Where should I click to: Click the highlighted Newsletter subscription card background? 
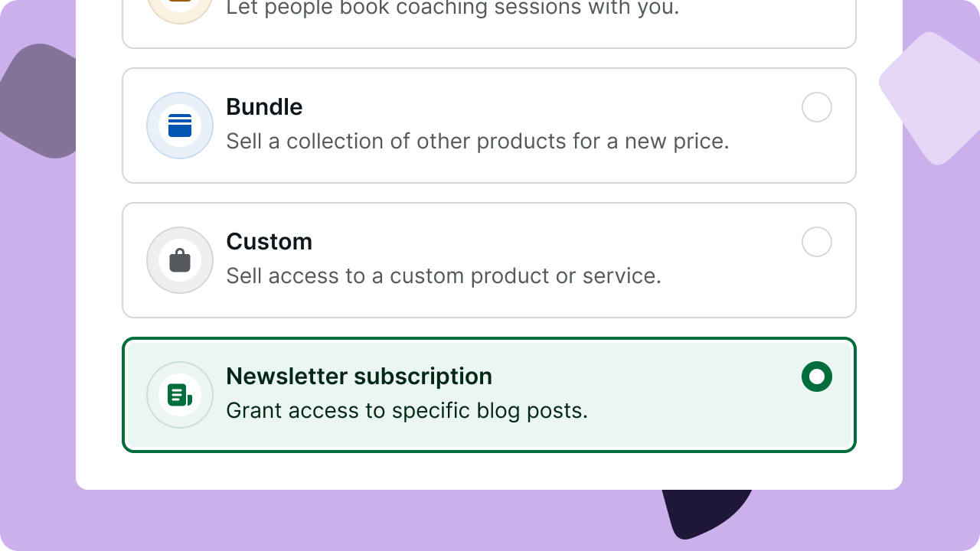489,395
